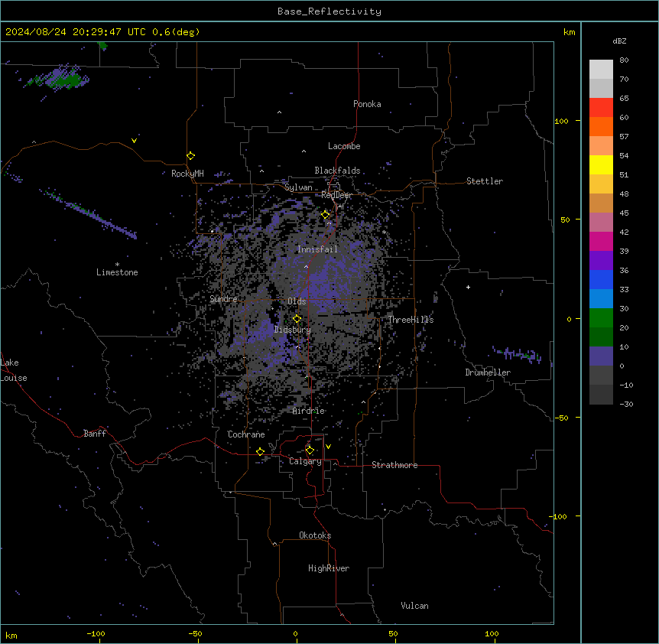Click the ThreeHills city label
This screenshot has width=659, height=644.
[x=411, y=320]
